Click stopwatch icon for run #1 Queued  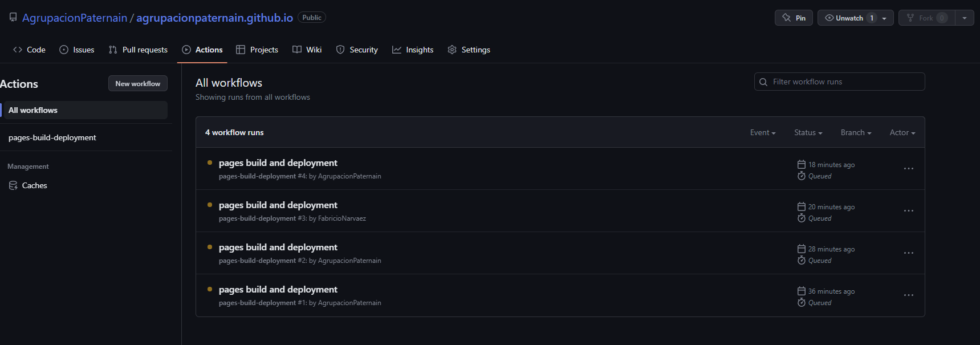(802, 302)
